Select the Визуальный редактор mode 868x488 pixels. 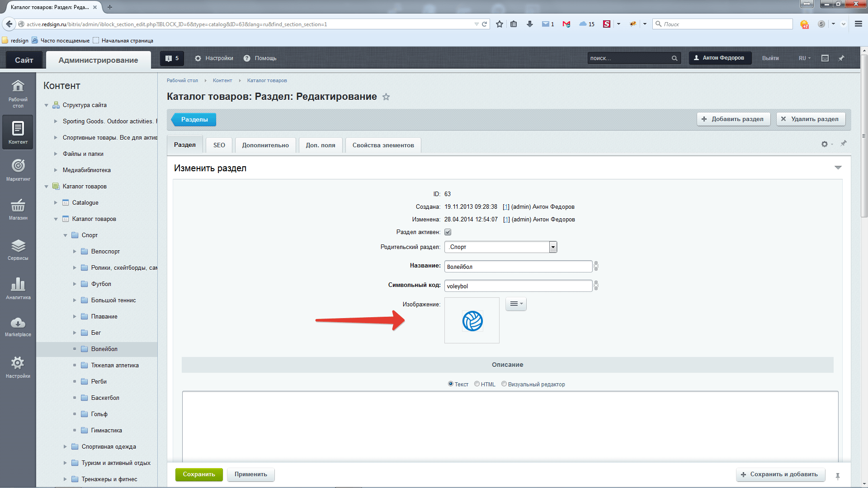pyautogui.click(x=504, y=384)
